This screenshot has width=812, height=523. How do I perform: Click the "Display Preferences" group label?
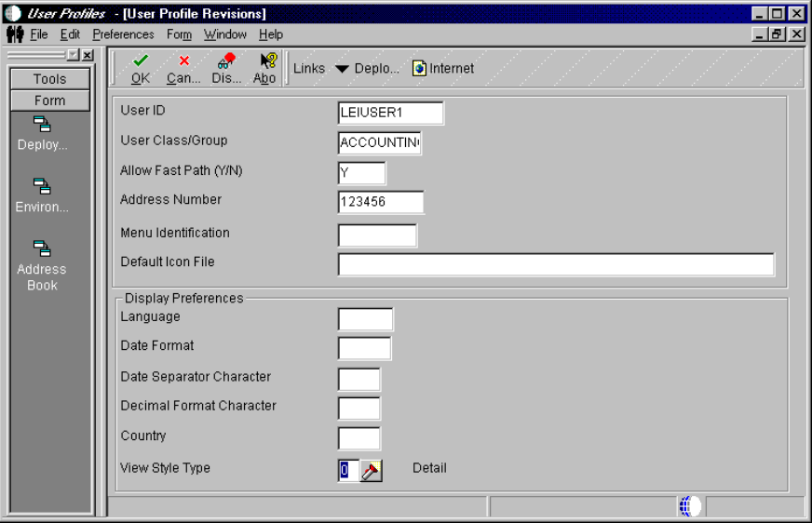point(183,299)
